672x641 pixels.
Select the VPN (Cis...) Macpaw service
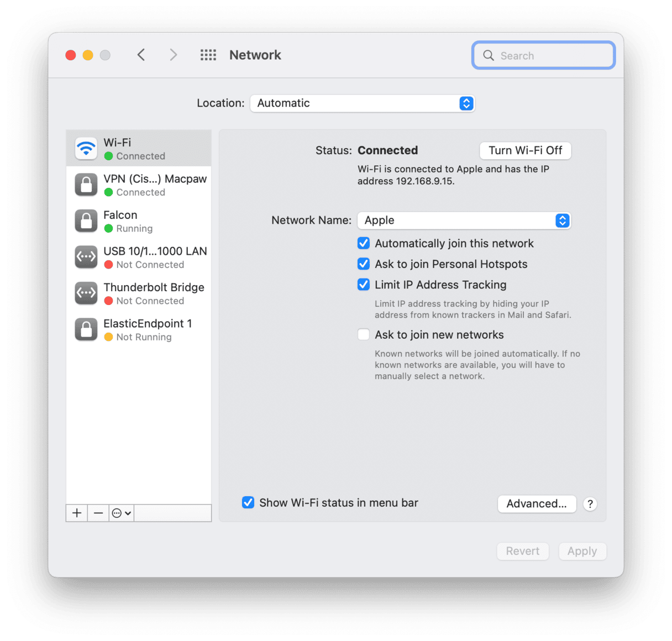pyautogui.click(x=139, y=185)
